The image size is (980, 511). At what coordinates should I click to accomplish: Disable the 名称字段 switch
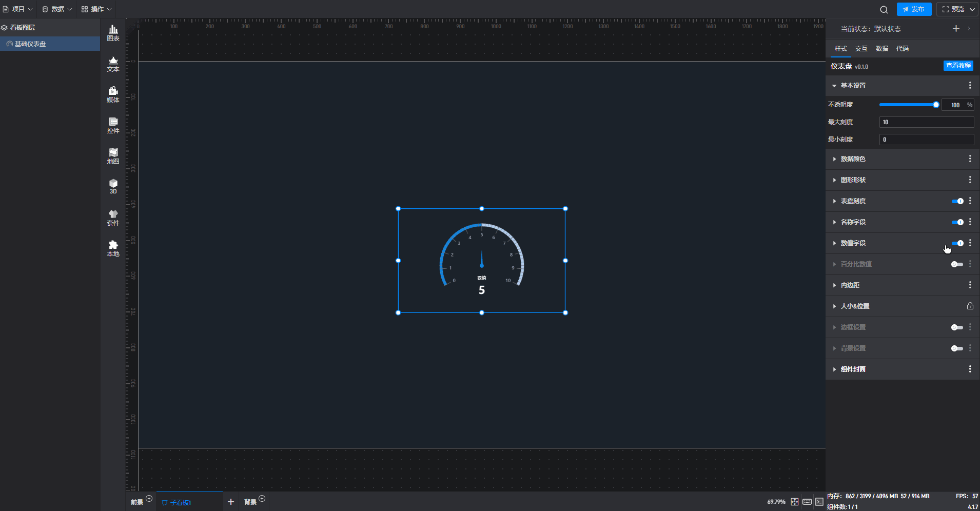click(957, 222)
